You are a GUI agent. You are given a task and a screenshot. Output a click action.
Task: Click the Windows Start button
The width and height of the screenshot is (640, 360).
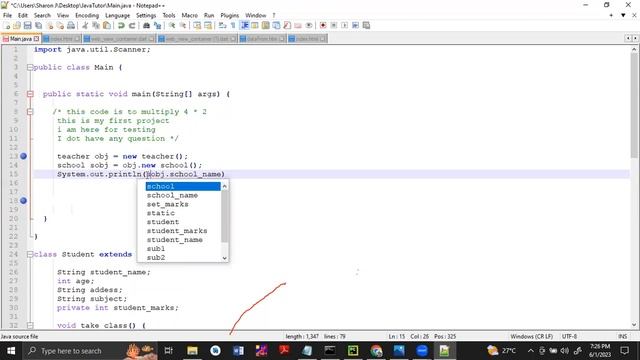(x=11, y=351)
